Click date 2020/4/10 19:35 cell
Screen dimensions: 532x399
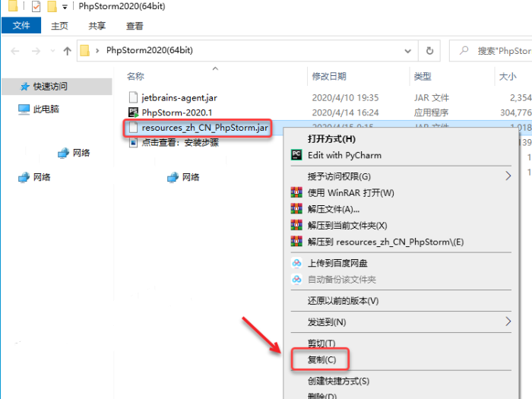(345, 98)
